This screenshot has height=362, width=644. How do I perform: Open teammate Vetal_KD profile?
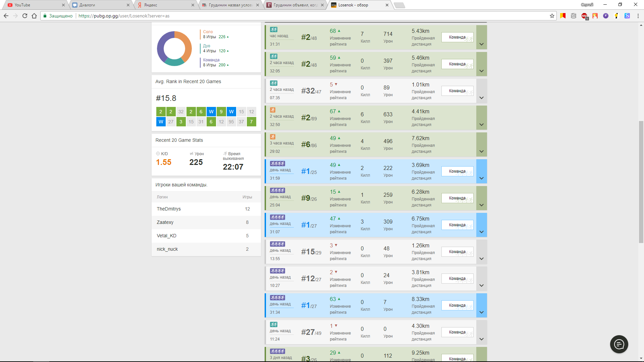pyautogui.click(x=166, y=236)
